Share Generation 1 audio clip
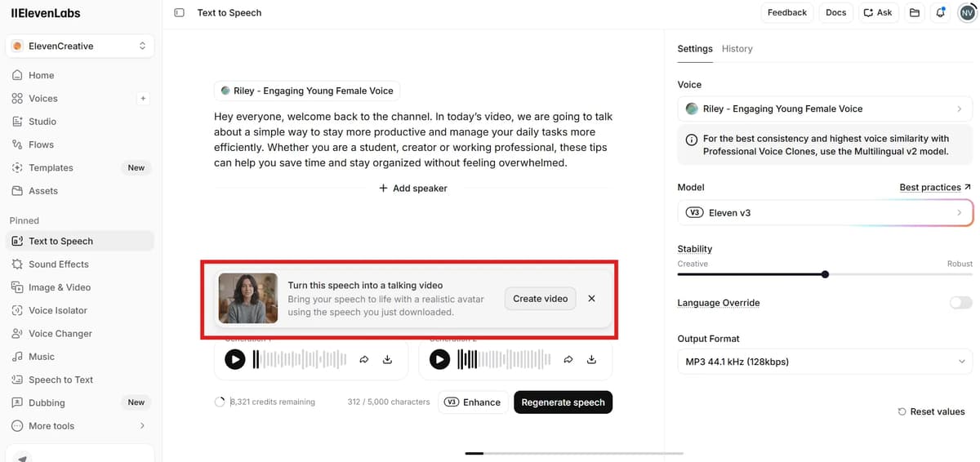The width and height of the screenshot is (980, 462). 364,359
